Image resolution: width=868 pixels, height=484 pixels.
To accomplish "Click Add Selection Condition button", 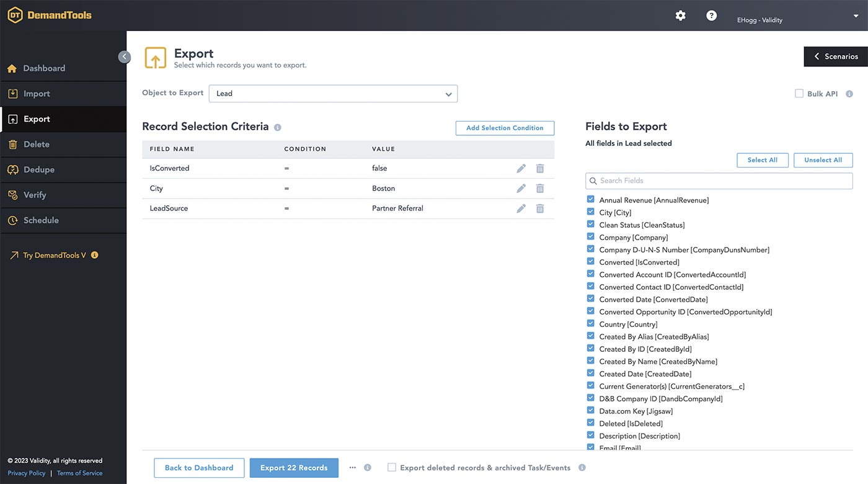I will click(x=505, y=128).
